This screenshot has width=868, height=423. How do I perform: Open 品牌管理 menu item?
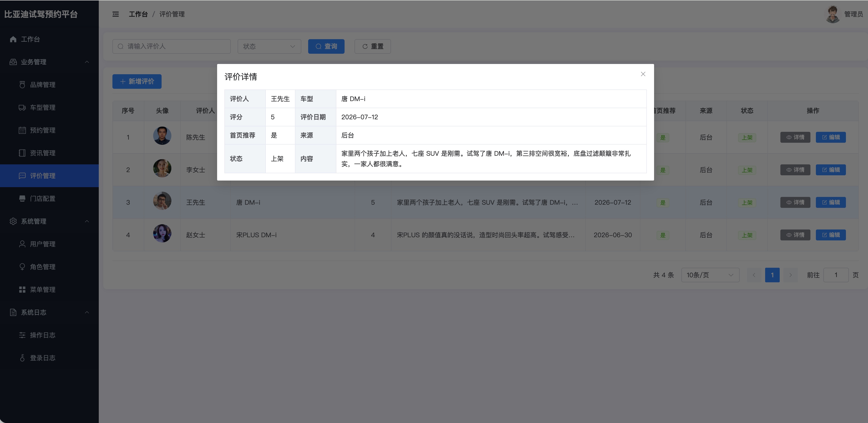[49, 85]
